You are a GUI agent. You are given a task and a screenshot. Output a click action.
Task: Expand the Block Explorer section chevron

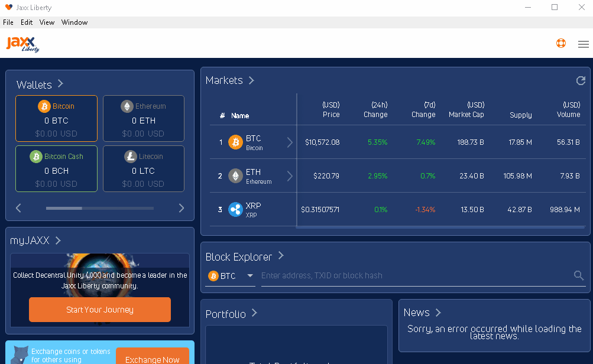[281, 255]
